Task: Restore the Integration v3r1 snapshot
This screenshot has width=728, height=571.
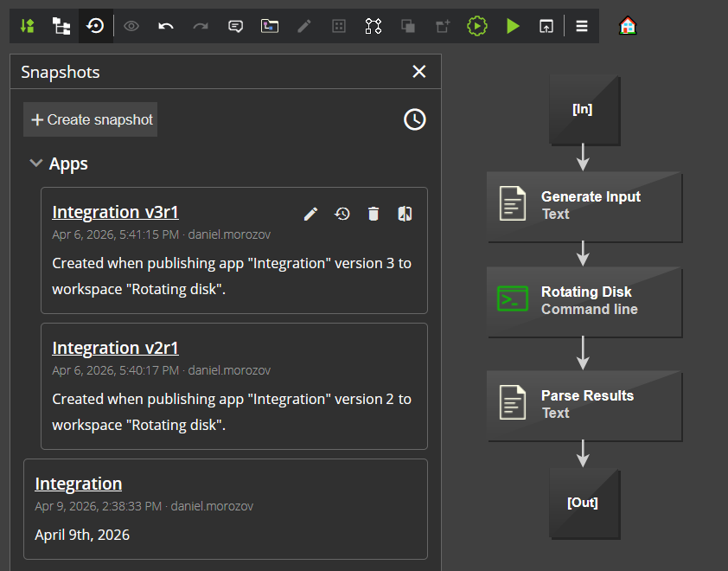Action: point(342,214)
